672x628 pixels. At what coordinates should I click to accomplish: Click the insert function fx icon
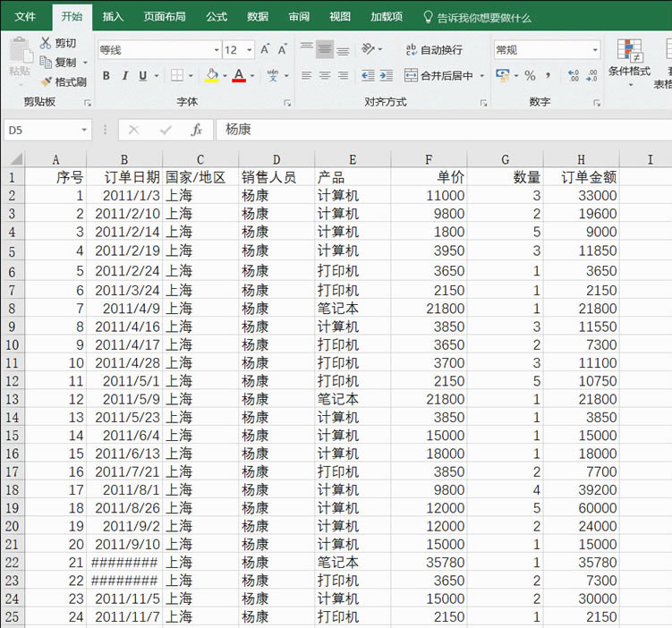[196, 130]
